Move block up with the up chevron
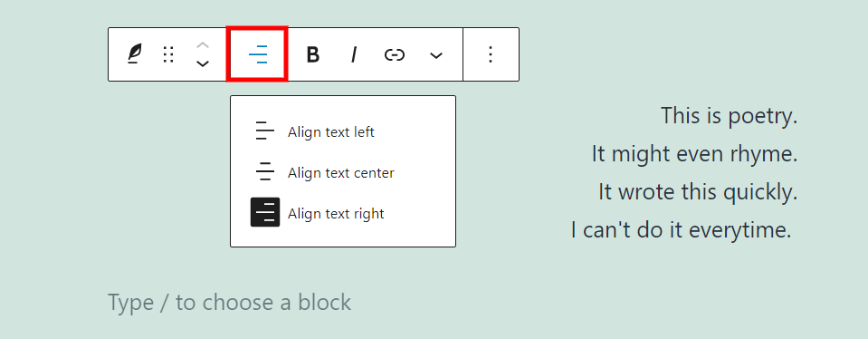The image size is (868, 339). [x=203, y=45]
